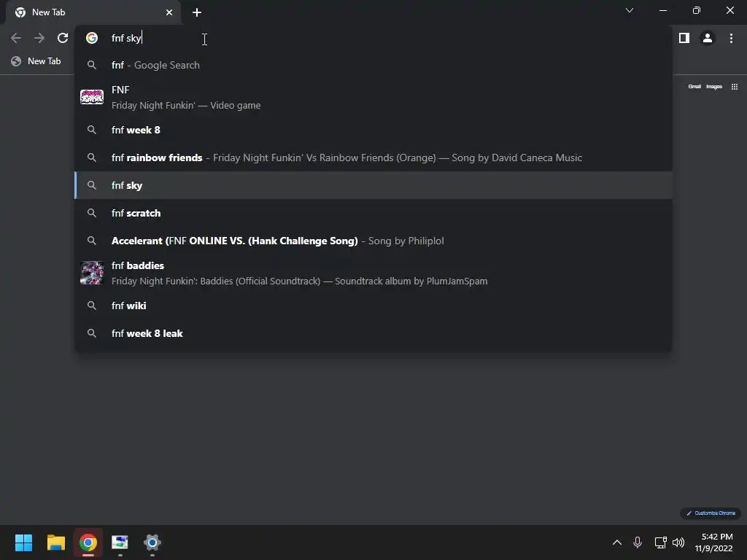
Task: Show hidden system tray icons
Action: coord(616,542)
